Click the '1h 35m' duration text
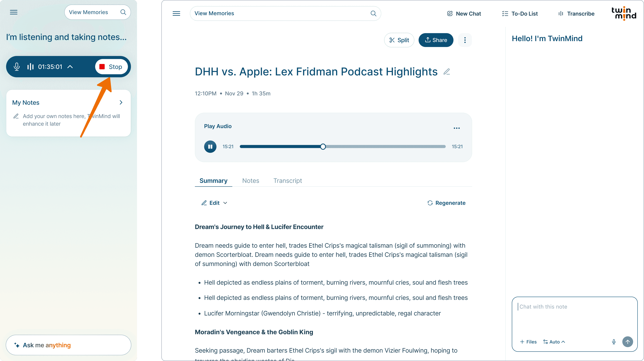This screenshot has width=644, height=361. 261,93
